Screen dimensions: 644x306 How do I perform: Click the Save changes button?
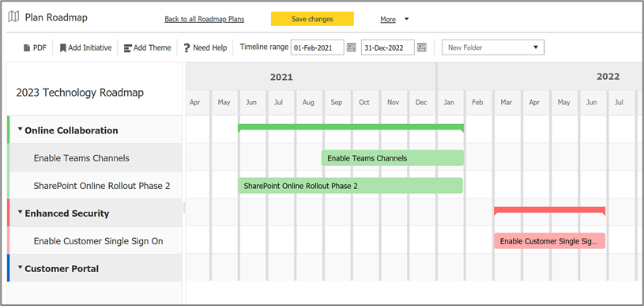[x=312, y=19]
